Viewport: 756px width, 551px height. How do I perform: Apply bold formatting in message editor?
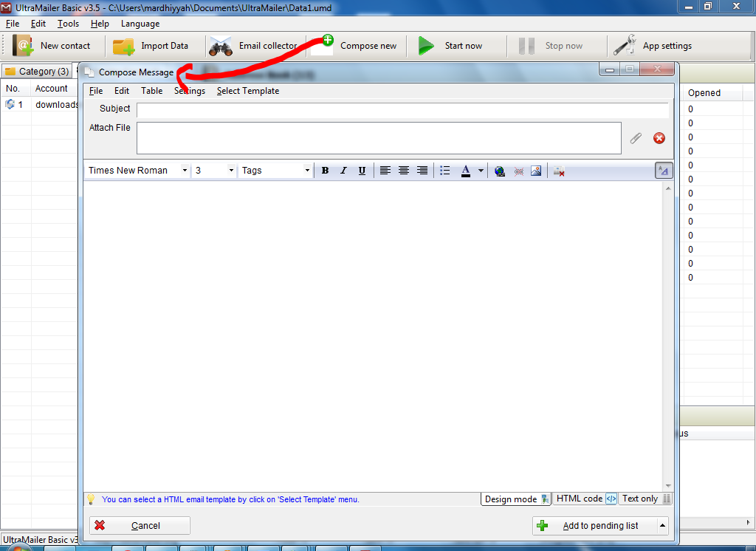click(x=325, y=171)
